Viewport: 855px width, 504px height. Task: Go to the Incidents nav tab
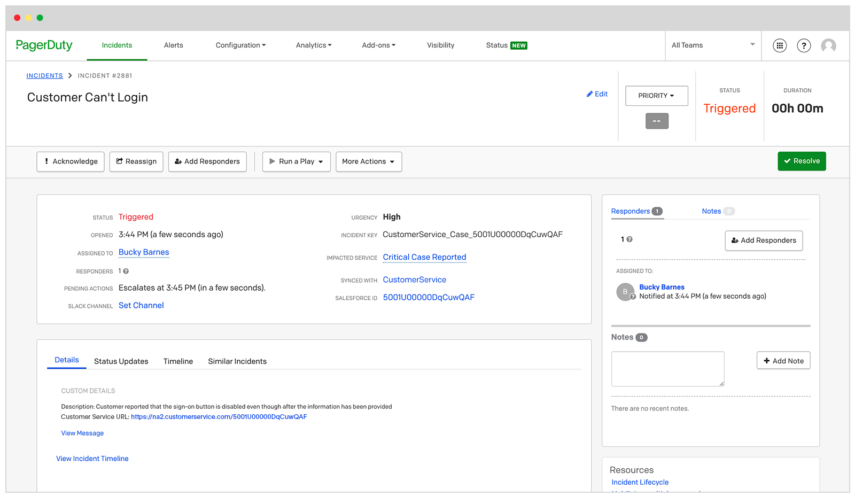[x=117, y=45]
